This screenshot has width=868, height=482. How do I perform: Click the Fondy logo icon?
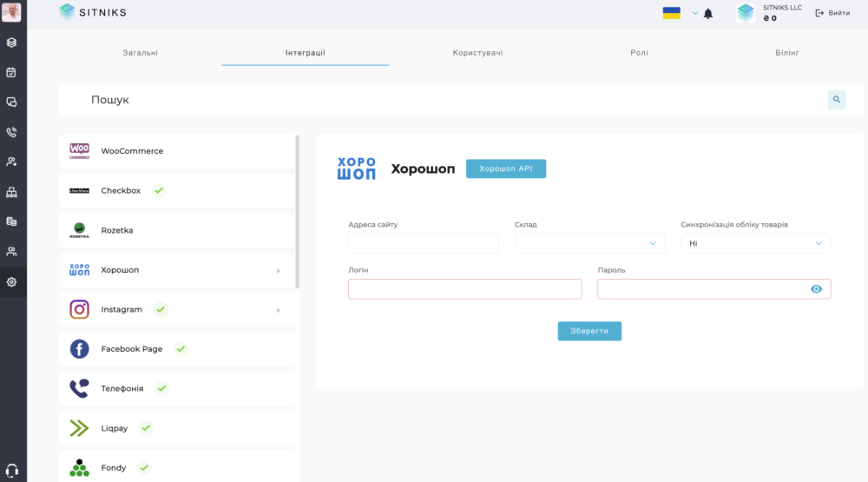79,467
